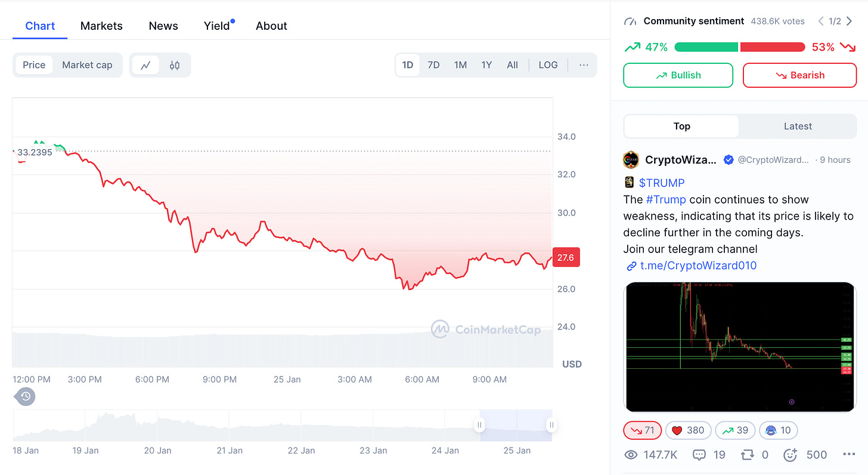The height and width of the screenshot is (475, 868).
Task: Click the verified badge next to CryptoWizard
Action: pyautogui.click(x=728, y=160)
